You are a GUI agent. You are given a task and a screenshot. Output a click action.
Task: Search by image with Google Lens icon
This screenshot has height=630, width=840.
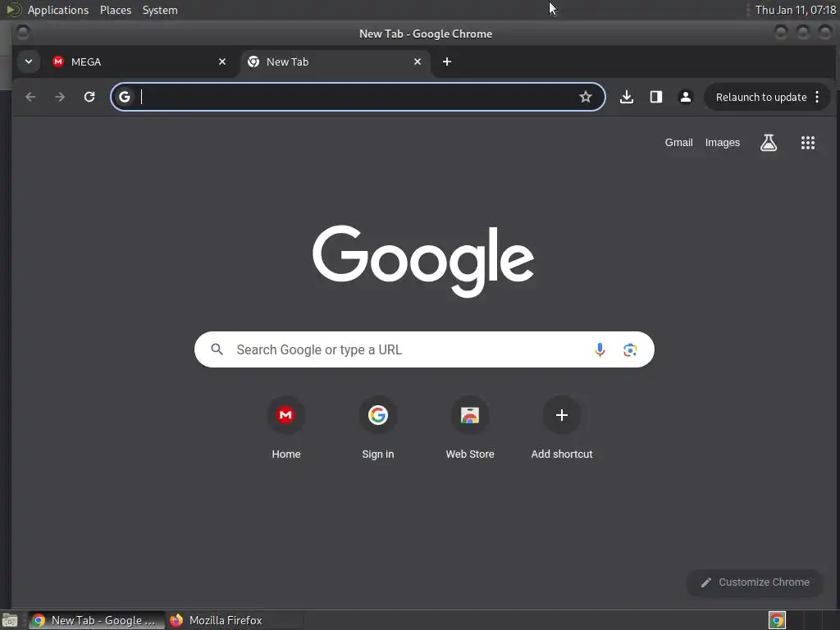[x=630, y=349]
